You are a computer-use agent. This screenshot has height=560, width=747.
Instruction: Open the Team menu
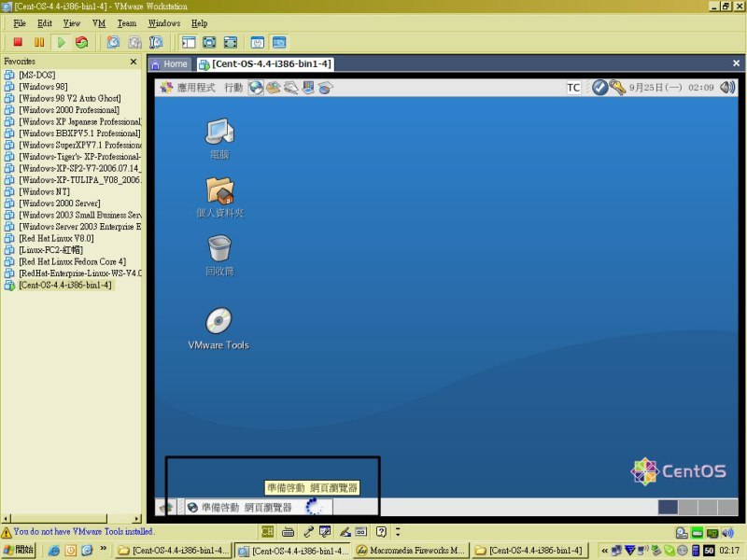pyautogui.click(x=127, y=23)
